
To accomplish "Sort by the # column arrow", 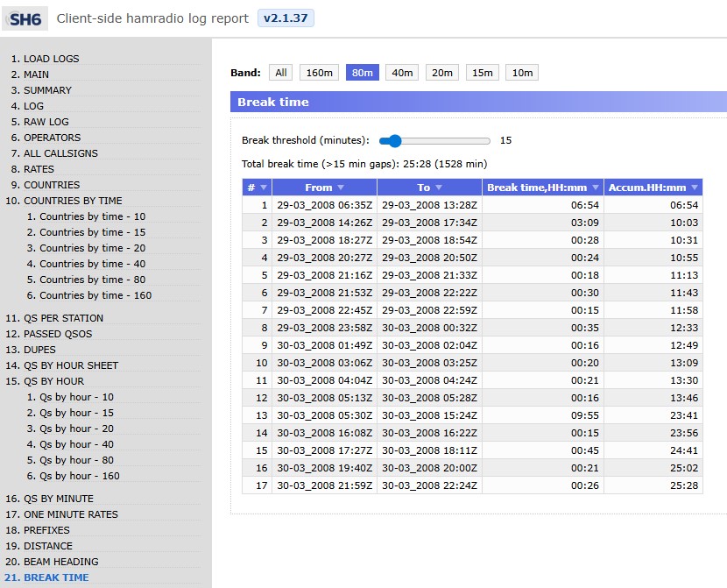I will click(x=263, y=188).
